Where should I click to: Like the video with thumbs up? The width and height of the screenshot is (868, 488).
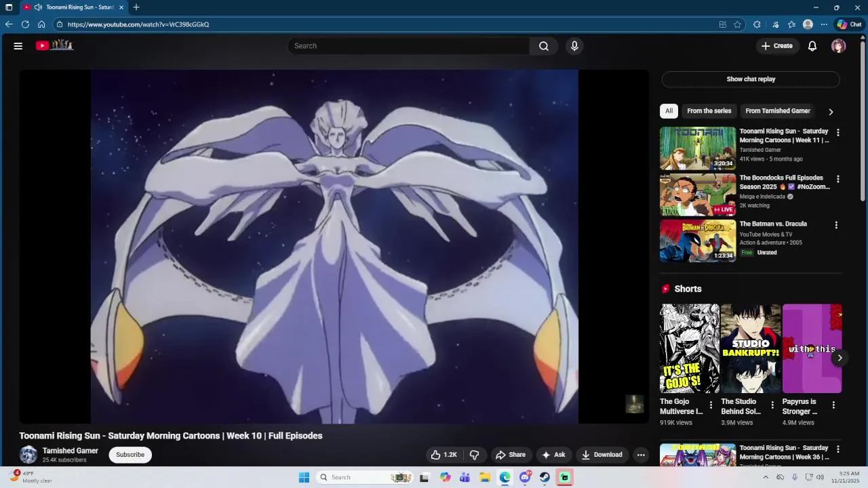pos(444,455)
